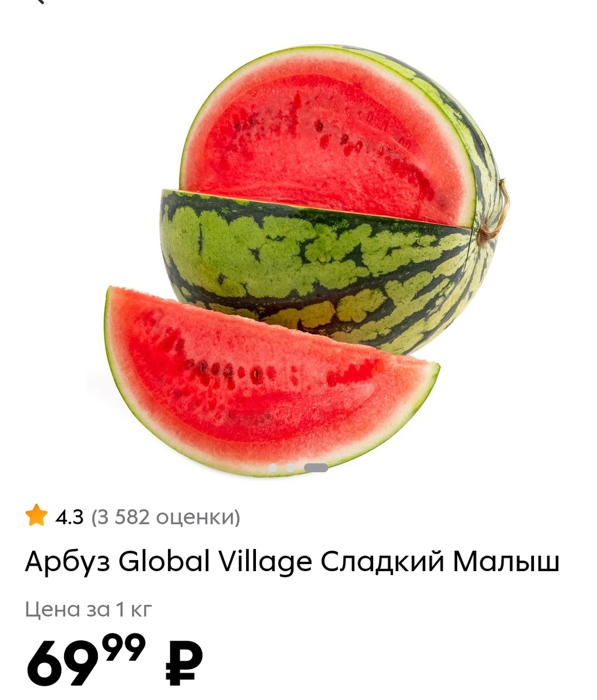Tap Сладкий Малыш variety name in title
Screen dimensions: 597x700
440,563
